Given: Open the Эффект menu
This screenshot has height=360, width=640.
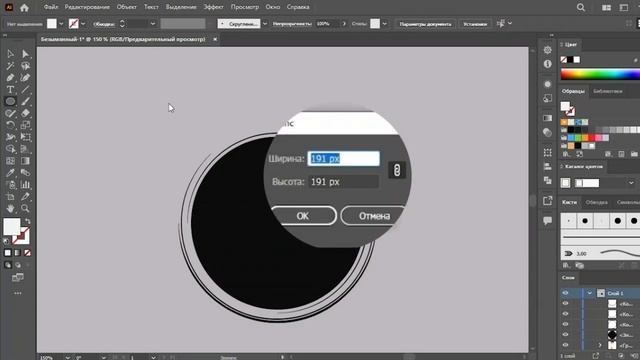Looking at the screenshot, I should click(213, 7).
